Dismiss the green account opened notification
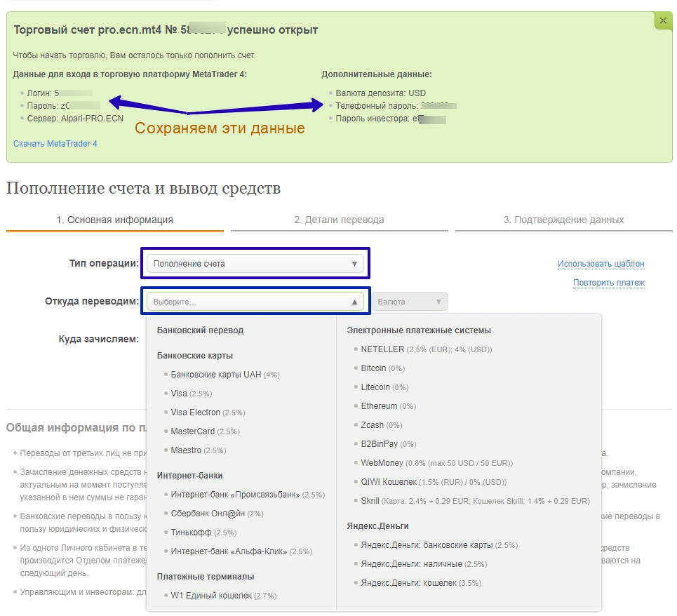The image size is (677, 616). click(x=662, y=20)
